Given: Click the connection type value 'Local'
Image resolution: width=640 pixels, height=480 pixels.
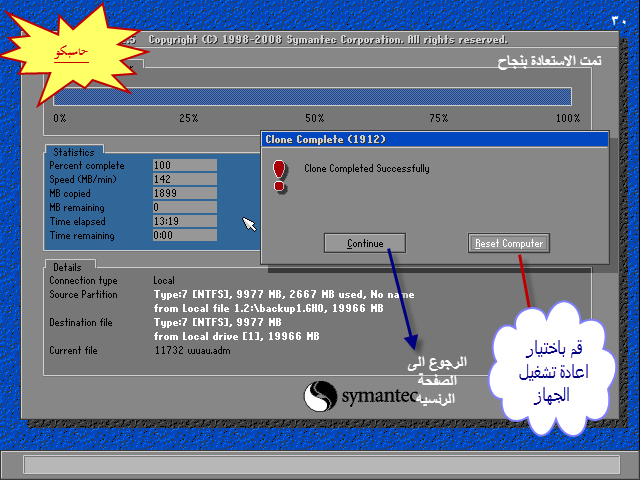Looking at the screenshot, I should click(164, 280).
